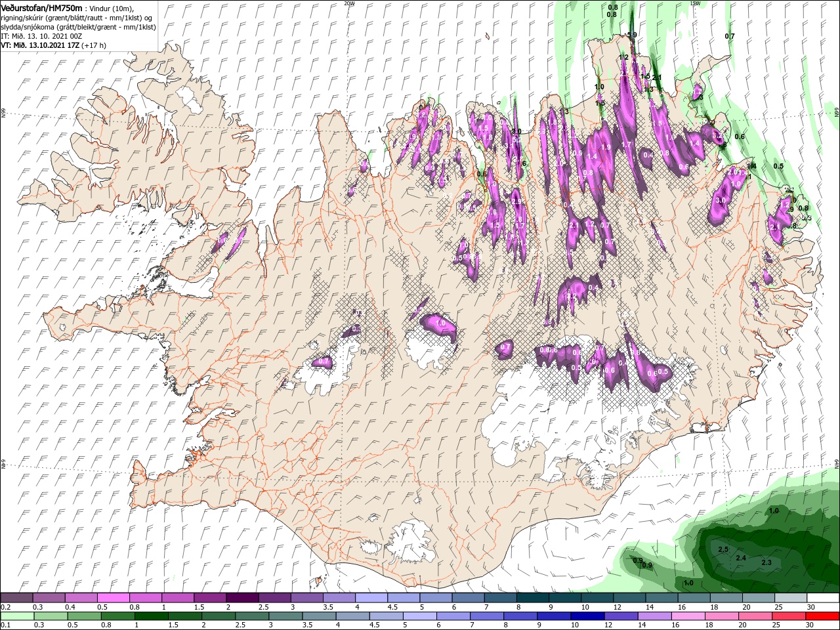This screenshot has width=840, height=630.
Task: Select the white 30 swatch in top snow legend
Action: tap(823, 597)
